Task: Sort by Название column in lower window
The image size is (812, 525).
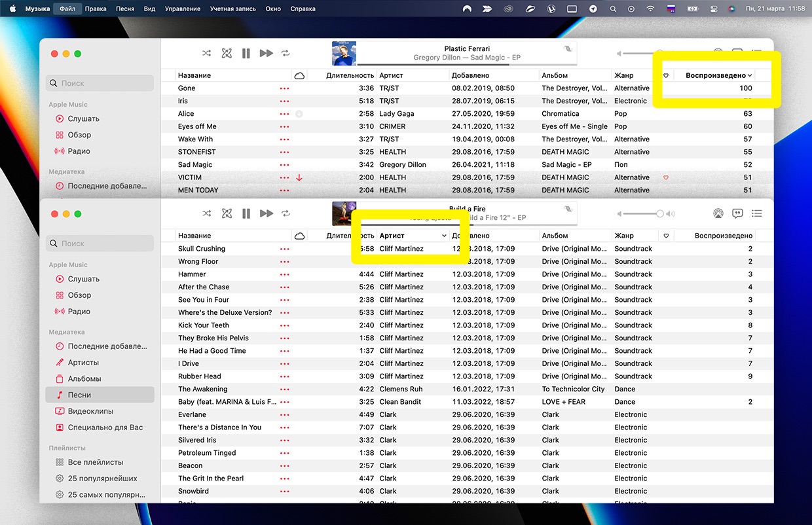Action: click(194, 236)
